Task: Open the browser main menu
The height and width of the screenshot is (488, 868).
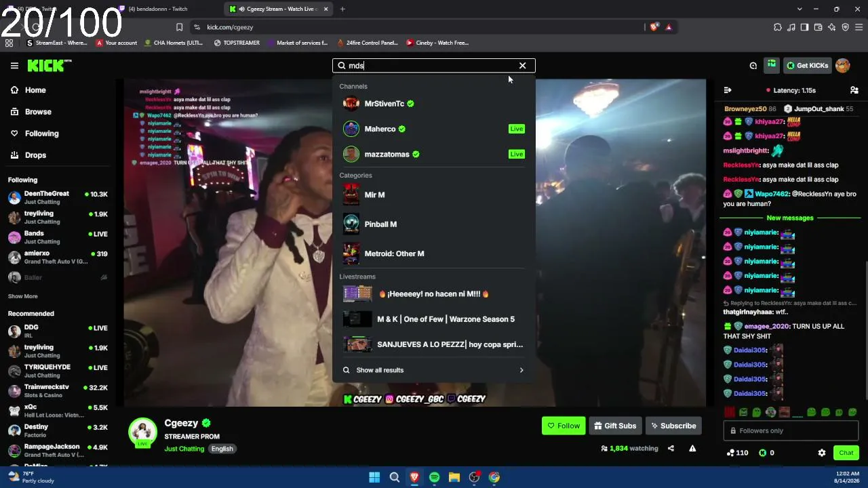Action: pos(859,27)
